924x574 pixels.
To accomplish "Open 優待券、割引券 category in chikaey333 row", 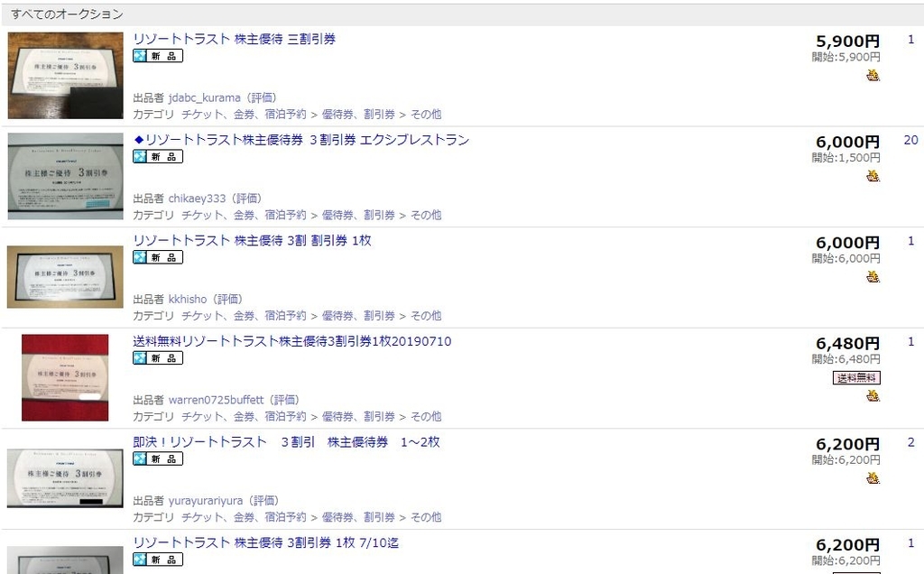I will tap(358, 215).
